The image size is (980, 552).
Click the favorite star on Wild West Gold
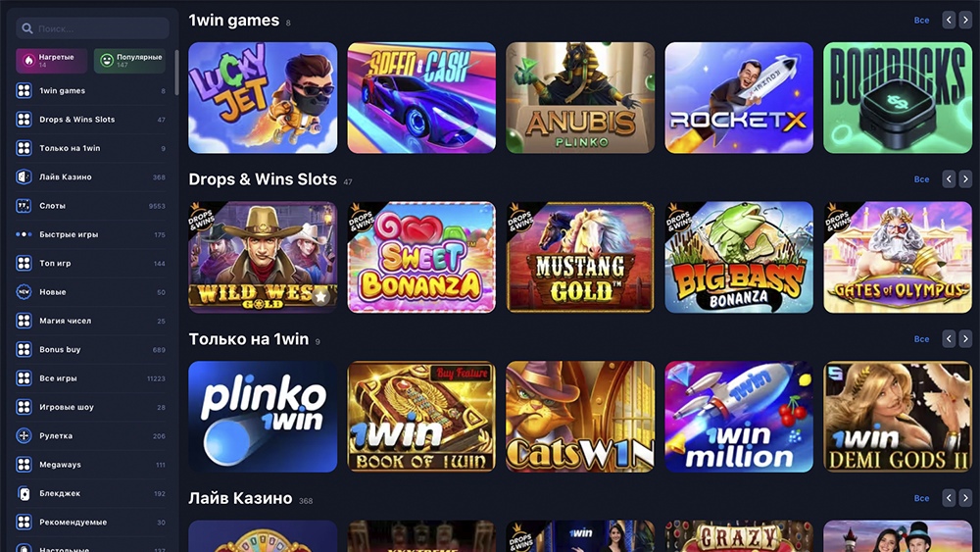321,296
